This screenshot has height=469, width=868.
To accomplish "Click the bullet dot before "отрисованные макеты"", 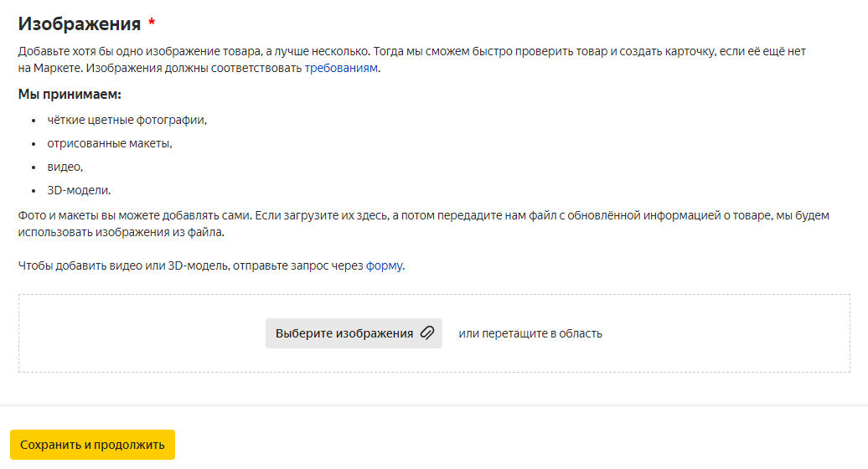I will click(x=34, y=144).
